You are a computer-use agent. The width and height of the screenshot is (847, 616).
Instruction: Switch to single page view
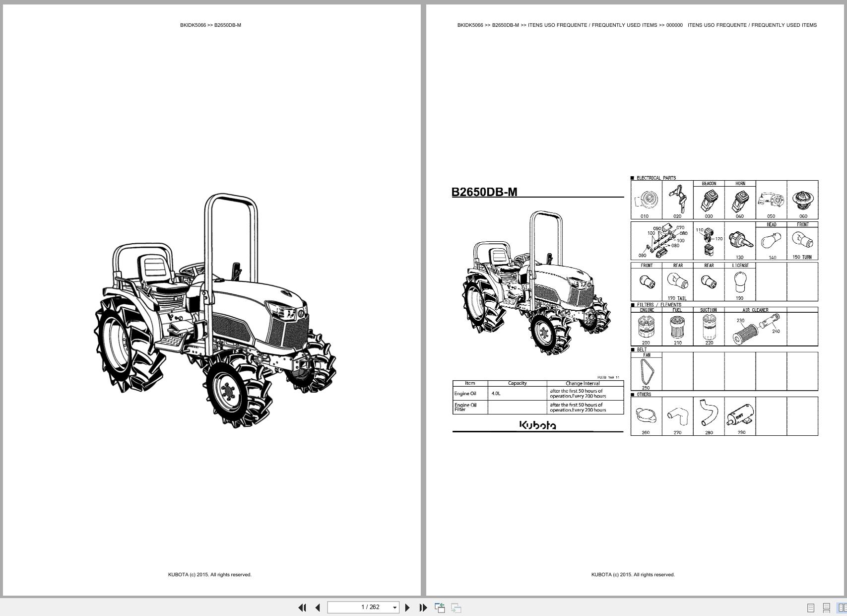[811, 608]
